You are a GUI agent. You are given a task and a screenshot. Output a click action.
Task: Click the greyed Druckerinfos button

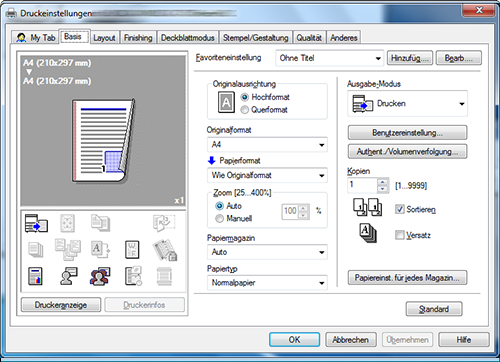[x=144, y=305]
